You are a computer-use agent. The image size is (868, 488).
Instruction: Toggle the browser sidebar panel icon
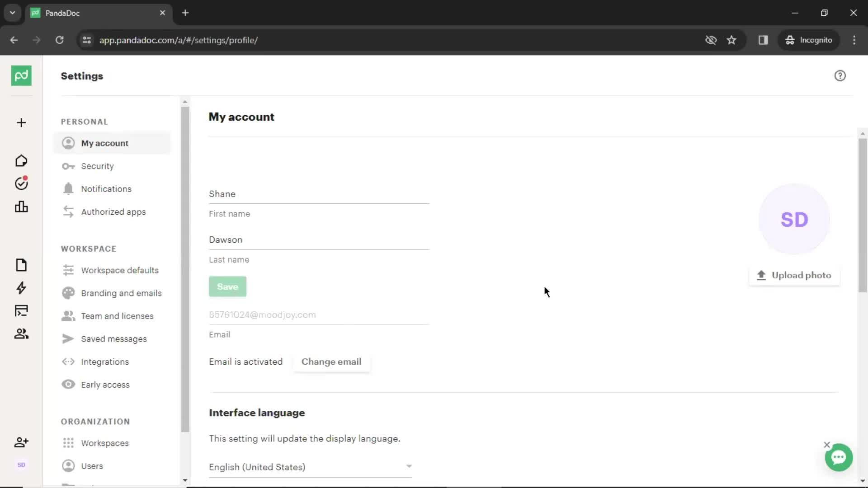(x=763, y=40)
